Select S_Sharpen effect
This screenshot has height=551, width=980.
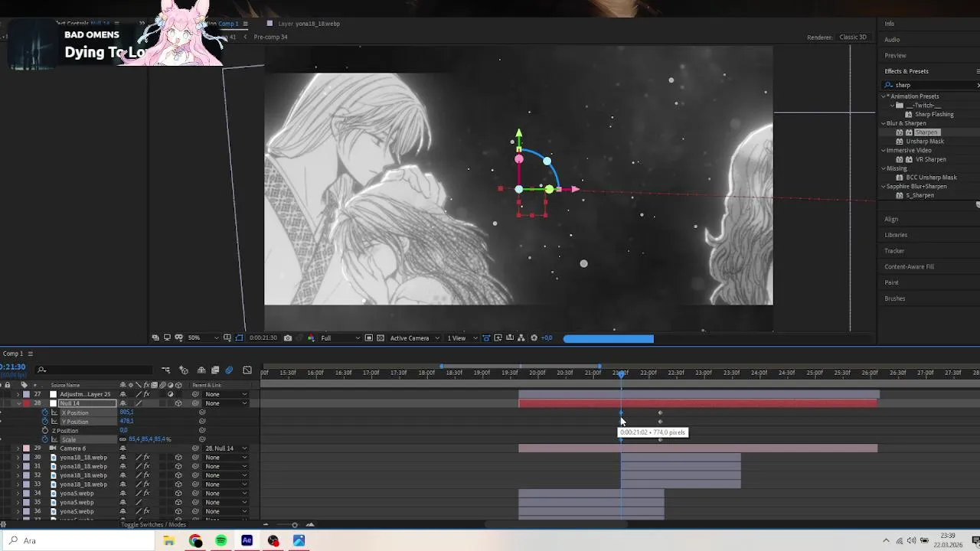[x=920, y=196]
